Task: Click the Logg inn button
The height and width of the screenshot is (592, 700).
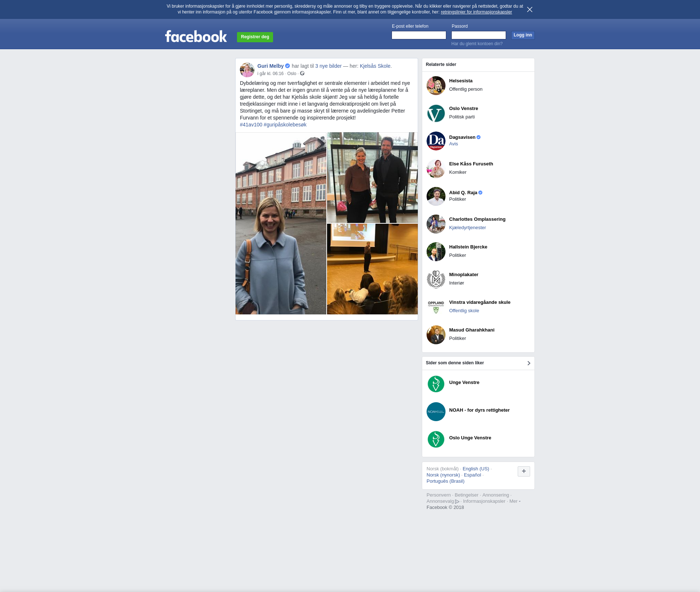Action: click(523, 35)
